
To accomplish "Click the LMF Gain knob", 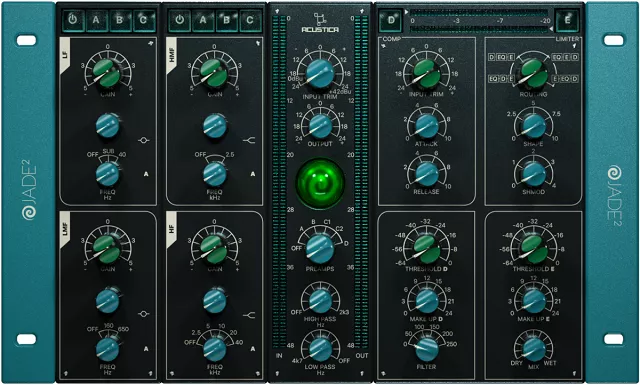I will click(x=107, y=249).
